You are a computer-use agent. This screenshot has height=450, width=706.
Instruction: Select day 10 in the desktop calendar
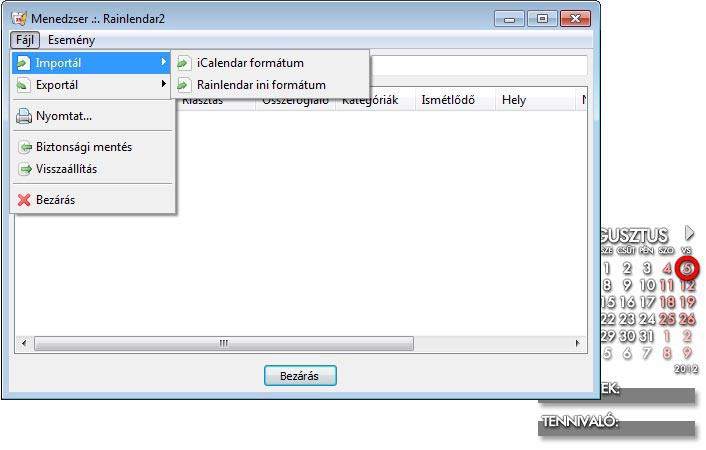pos(647,285)
